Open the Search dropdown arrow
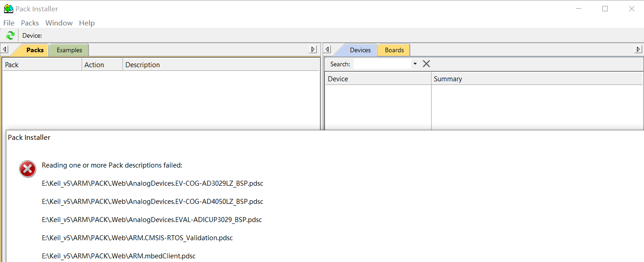This screenshot has width=644, height=262. tap(415, 64)
